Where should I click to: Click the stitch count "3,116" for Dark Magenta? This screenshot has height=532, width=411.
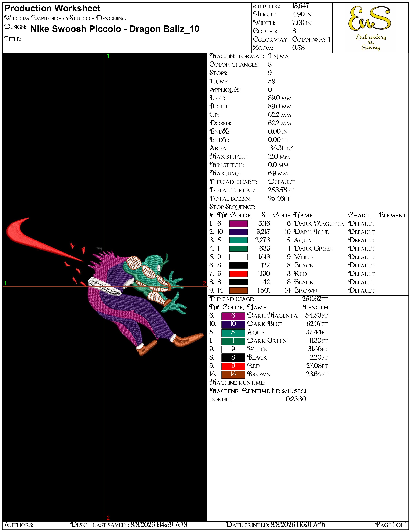coord(264,224)
